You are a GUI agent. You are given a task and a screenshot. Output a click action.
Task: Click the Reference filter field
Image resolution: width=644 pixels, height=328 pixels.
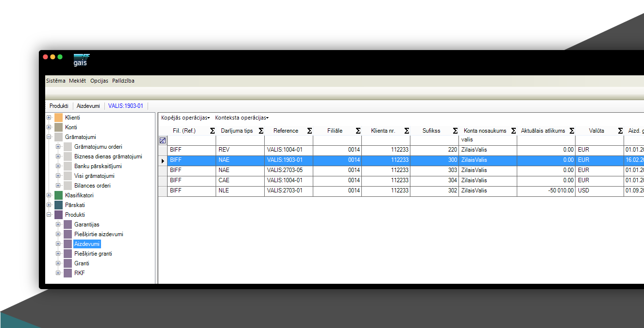(x=288, y=140)
